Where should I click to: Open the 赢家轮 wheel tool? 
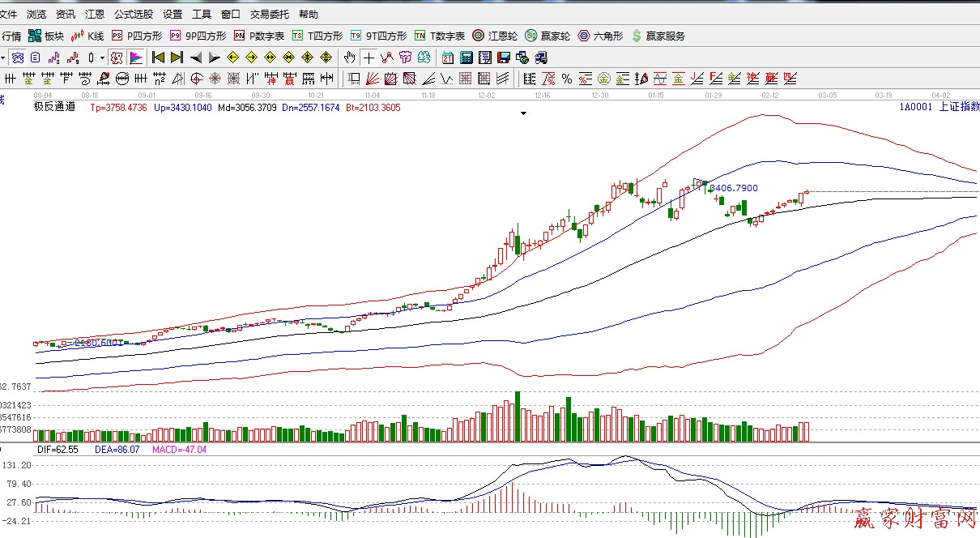[x=548, y=36]
